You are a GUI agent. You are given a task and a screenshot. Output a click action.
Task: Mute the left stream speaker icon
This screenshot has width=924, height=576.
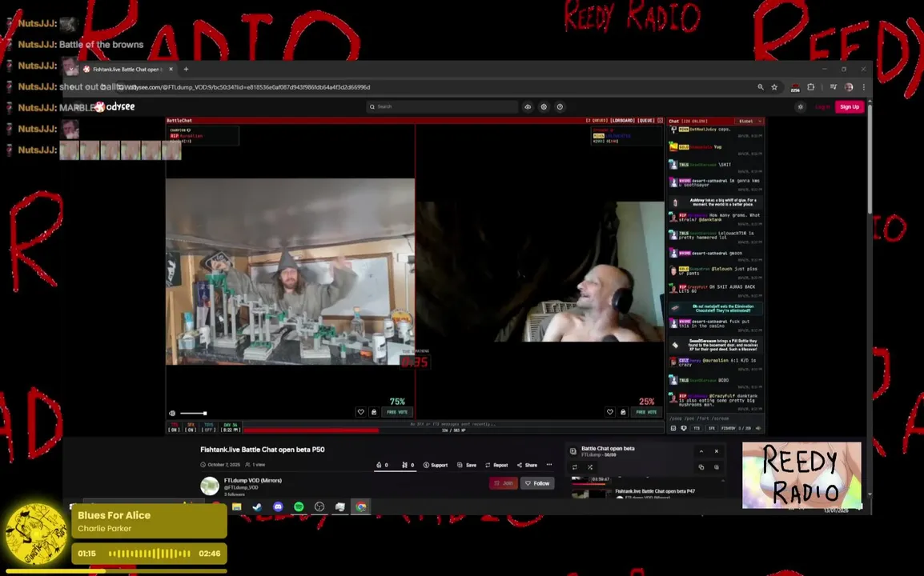coord(172,414)
